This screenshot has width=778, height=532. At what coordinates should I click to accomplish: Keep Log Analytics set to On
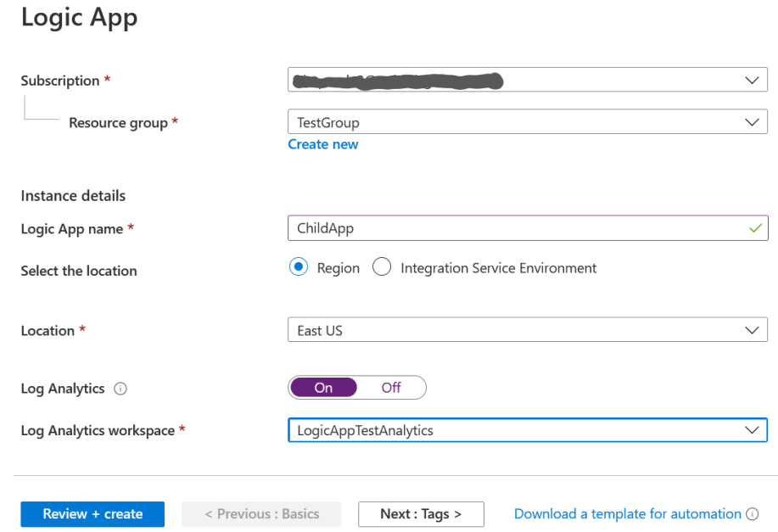[323, 387]
